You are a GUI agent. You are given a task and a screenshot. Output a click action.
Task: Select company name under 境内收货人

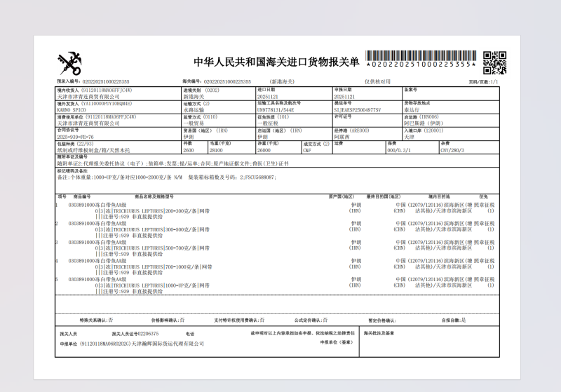(88, 97)
